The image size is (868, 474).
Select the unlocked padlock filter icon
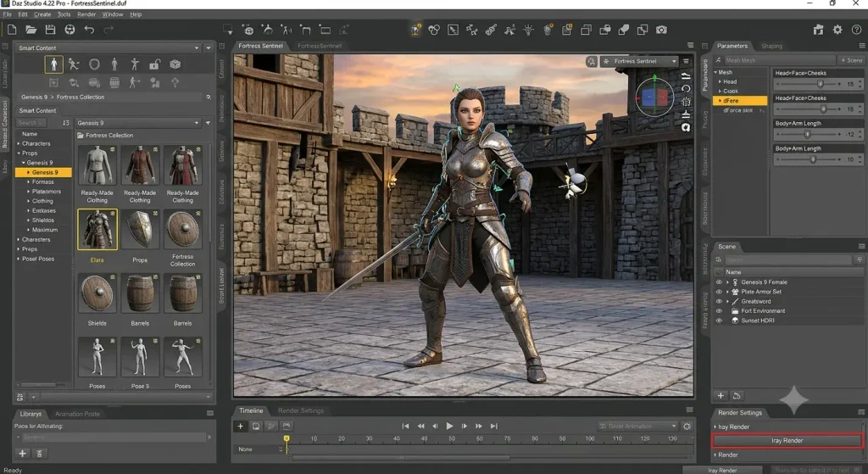pos(154,64)
